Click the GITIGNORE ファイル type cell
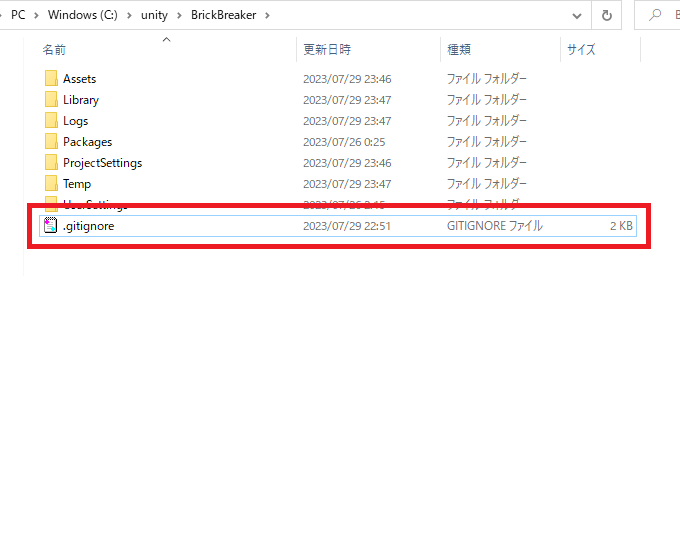 click(x=494, y=226)
